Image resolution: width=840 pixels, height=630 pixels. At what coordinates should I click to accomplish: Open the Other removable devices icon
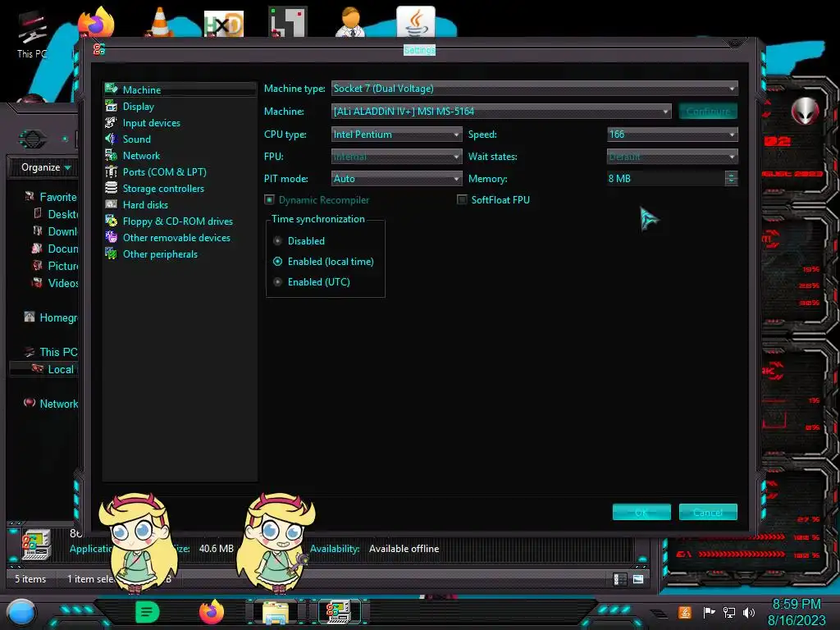click(112, 237)
